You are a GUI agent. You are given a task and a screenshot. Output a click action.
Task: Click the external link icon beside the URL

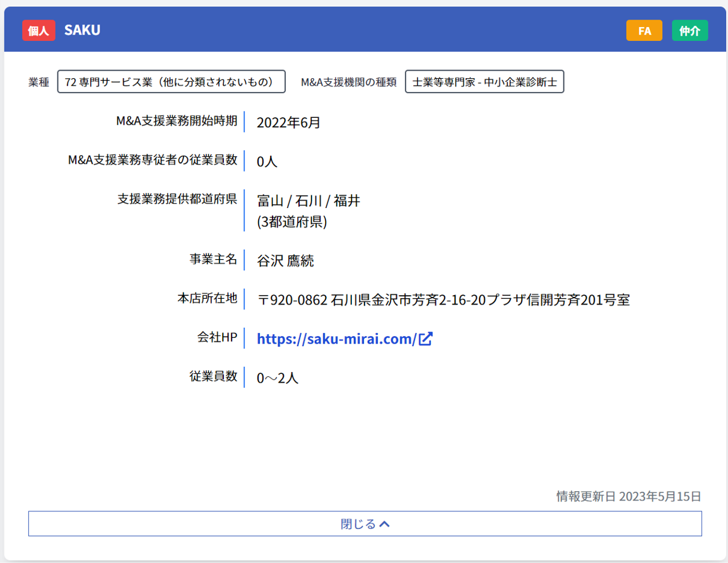(426, 339)
